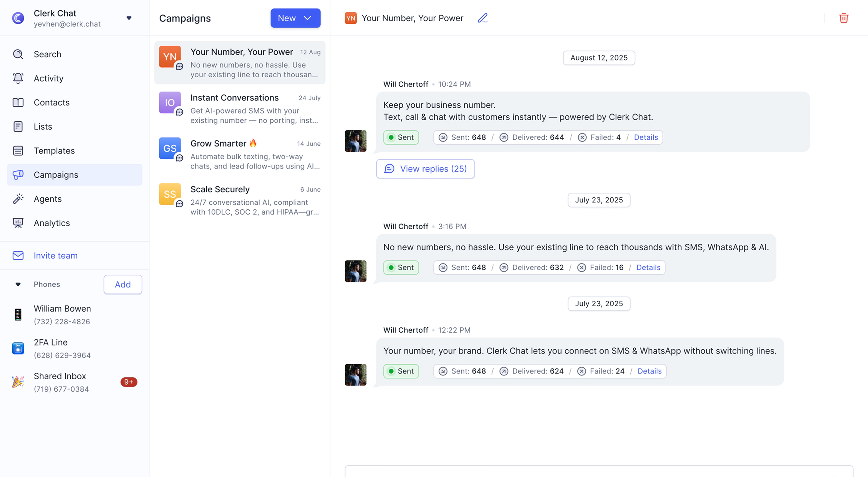Open Details for message with 16 failed

tap(648, 267)
